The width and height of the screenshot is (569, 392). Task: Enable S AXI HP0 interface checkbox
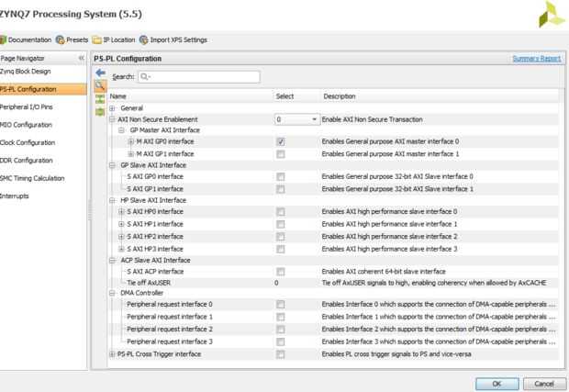pos(280,212)
